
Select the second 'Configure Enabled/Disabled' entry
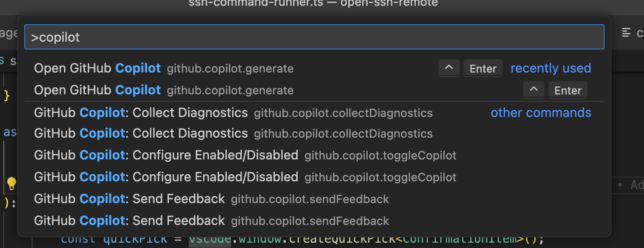pos(165,177)
